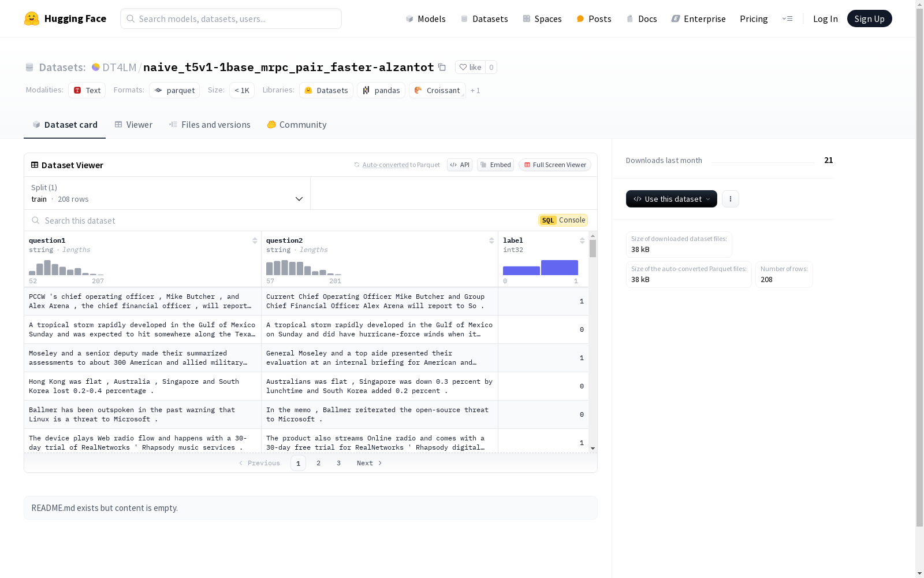Click the pandas library tag
This screenshot has width=924, height=578.
pos(381,90)
